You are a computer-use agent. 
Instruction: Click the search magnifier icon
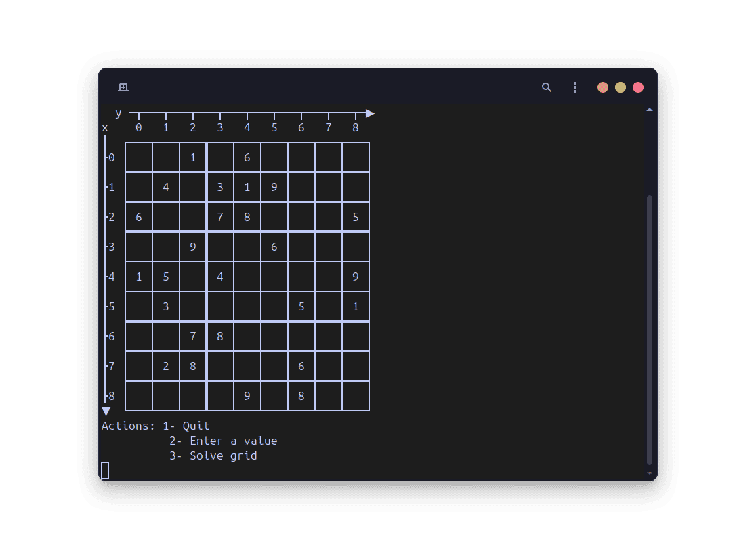[x=546, y=87]
